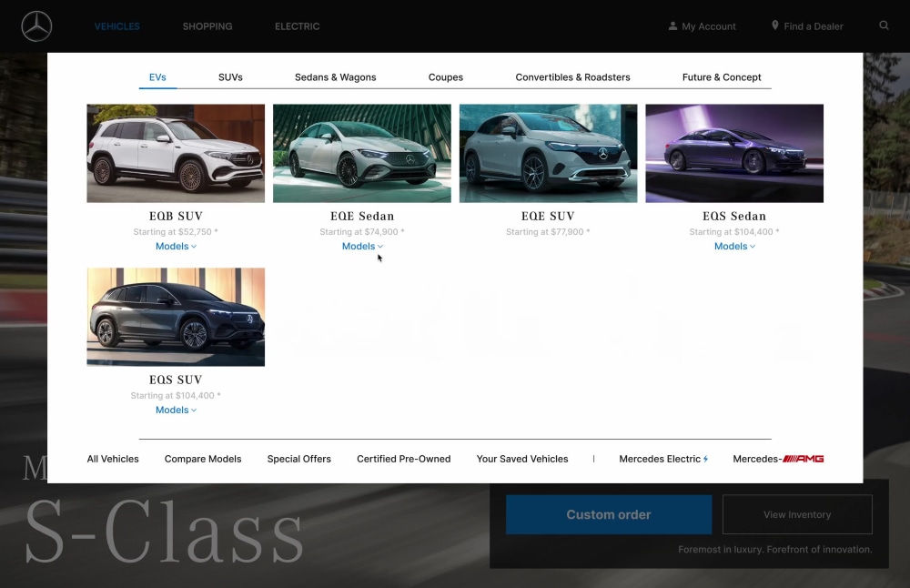The image size is (910, 588).
Task: Open the SHOPPING menu
Action: [207, 26]
